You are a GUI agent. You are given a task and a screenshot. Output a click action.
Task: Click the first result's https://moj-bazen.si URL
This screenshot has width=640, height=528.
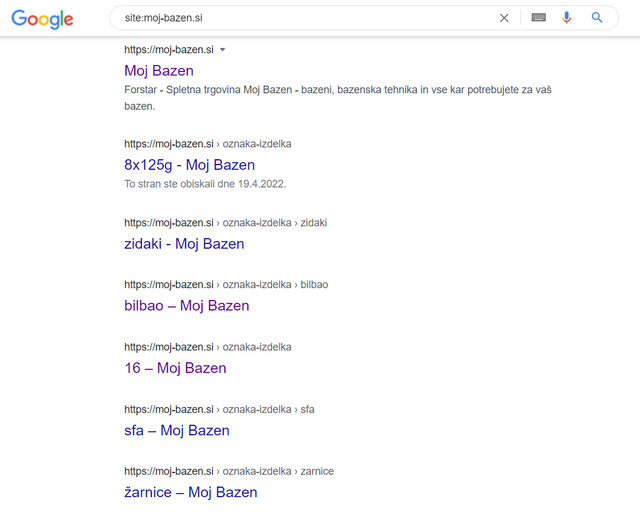click(169, 50)
